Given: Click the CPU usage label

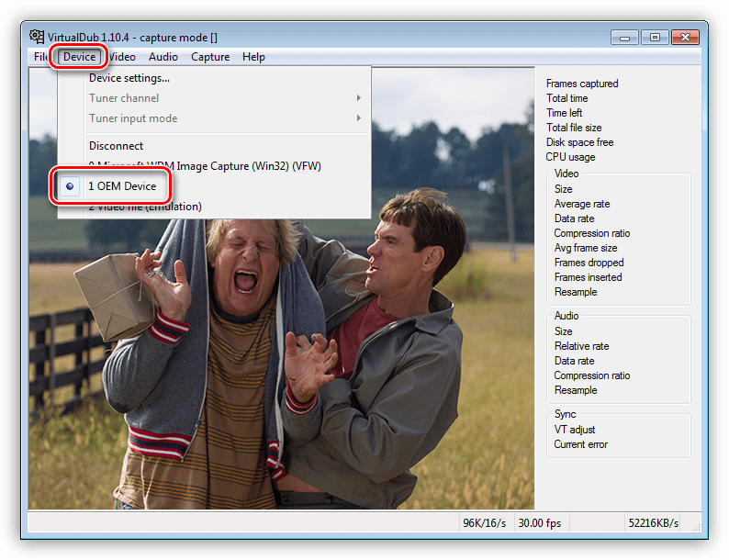Looking at the screenshot, I should coord(570,157).
